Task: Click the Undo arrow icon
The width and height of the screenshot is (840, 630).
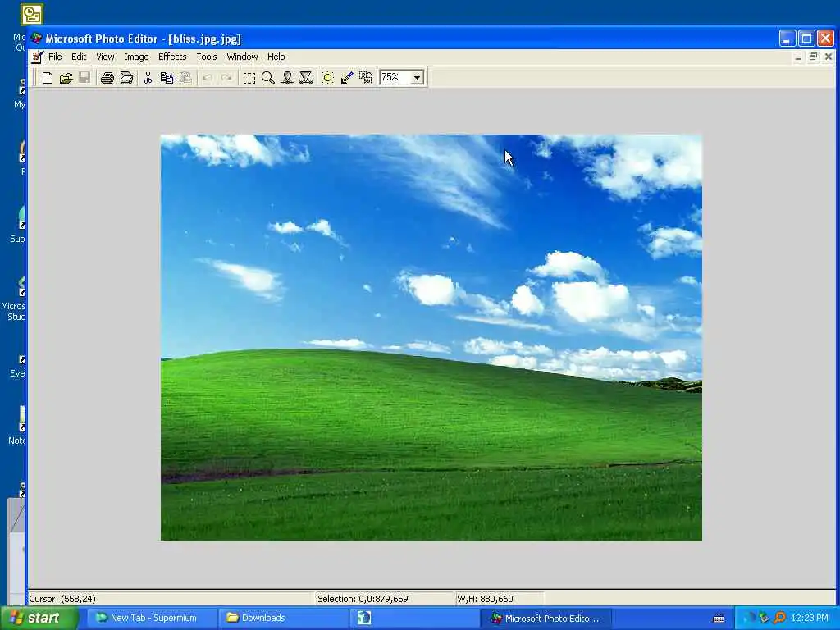Action: click(208, 78)
